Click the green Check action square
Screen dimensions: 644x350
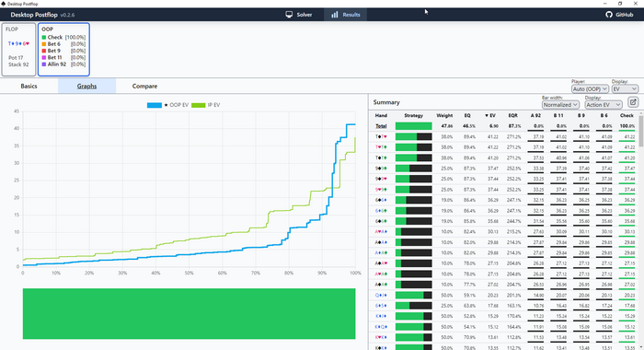44,37
